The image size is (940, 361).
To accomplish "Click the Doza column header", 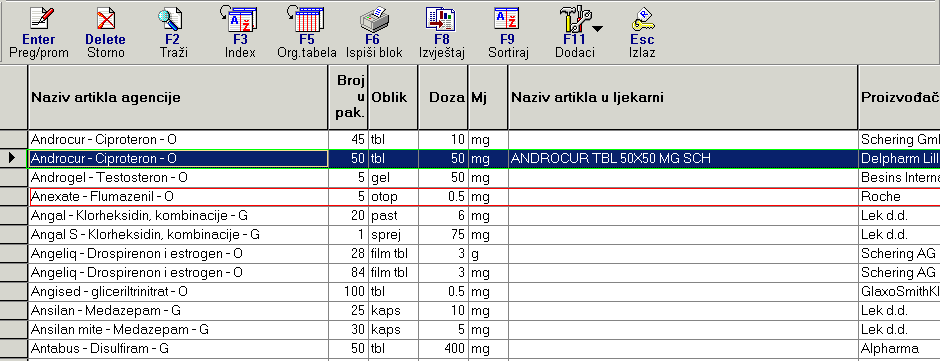I will [x=443, y=97].
